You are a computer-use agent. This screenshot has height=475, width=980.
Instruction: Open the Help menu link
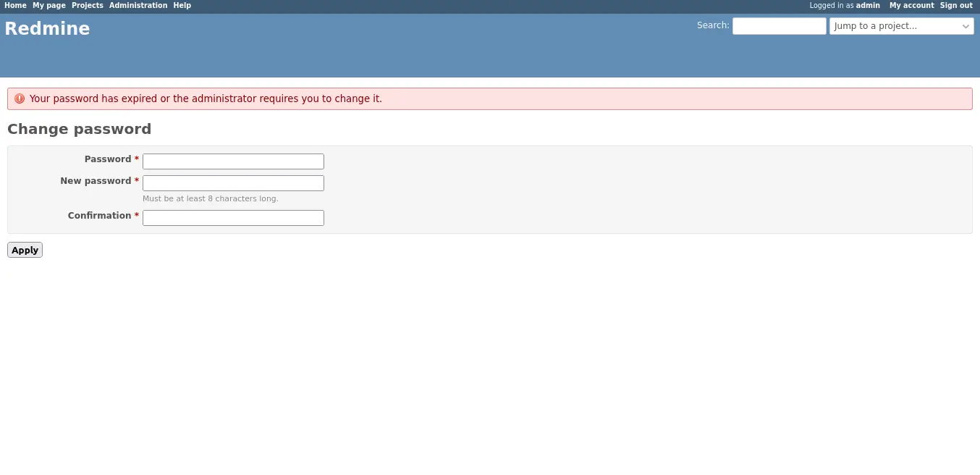(x=182, y=5)
